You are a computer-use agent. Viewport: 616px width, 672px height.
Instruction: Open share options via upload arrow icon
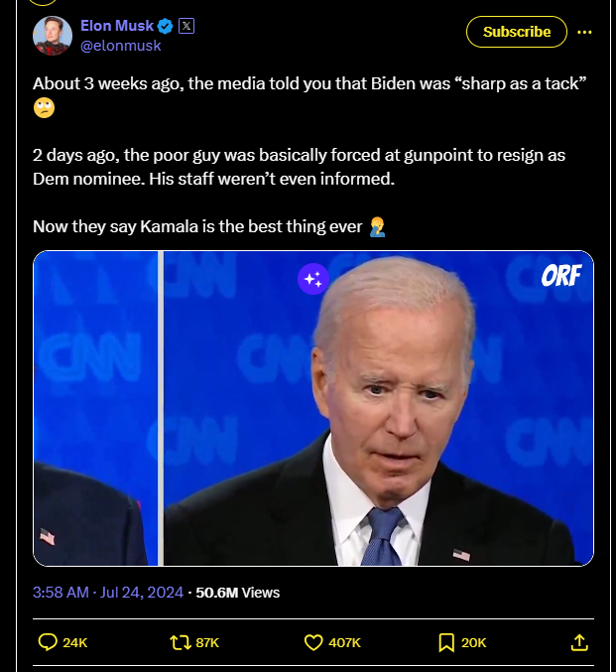tap(579, 642)
